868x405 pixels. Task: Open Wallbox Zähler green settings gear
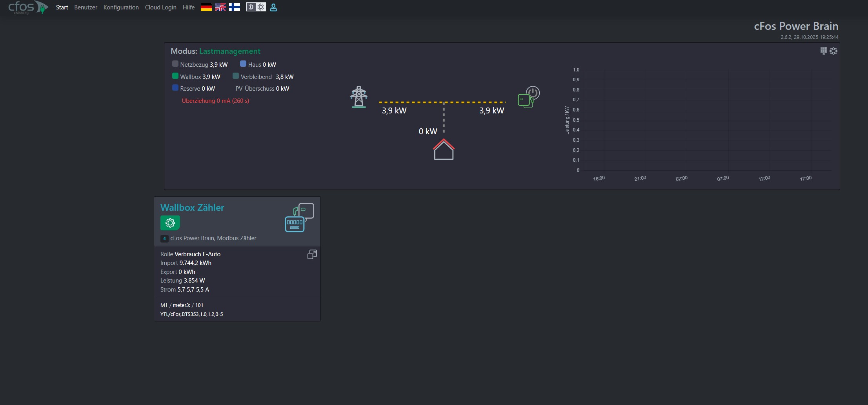tap(170, 223)
